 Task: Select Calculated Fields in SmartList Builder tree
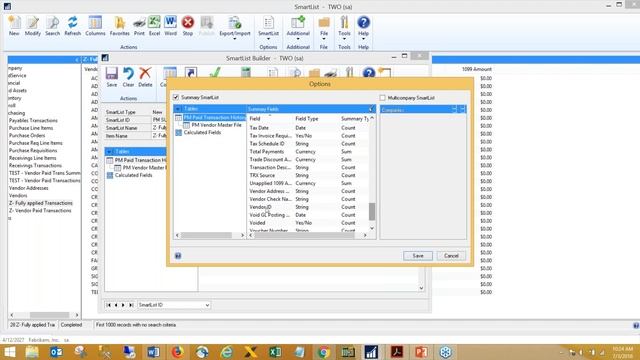point(133,175)
